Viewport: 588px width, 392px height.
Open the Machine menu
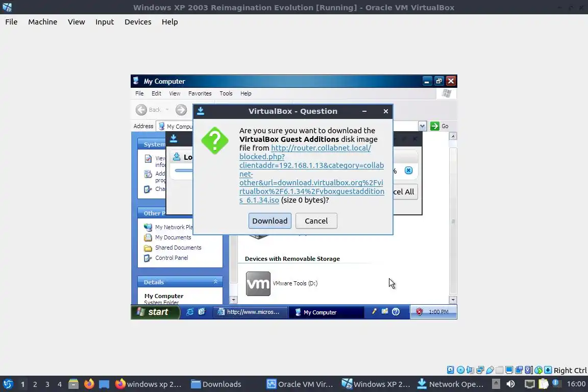[43, 22]
